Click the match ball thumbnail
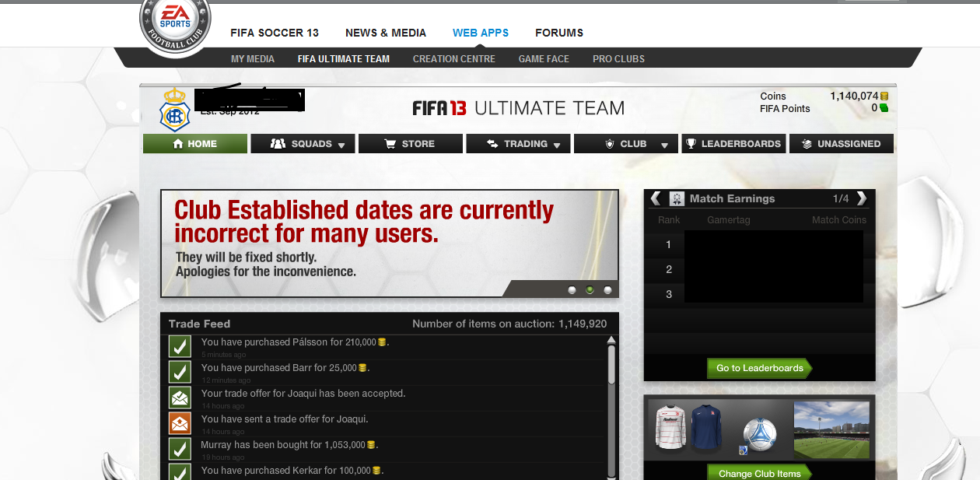980x480 pixels. coord(760,434)
